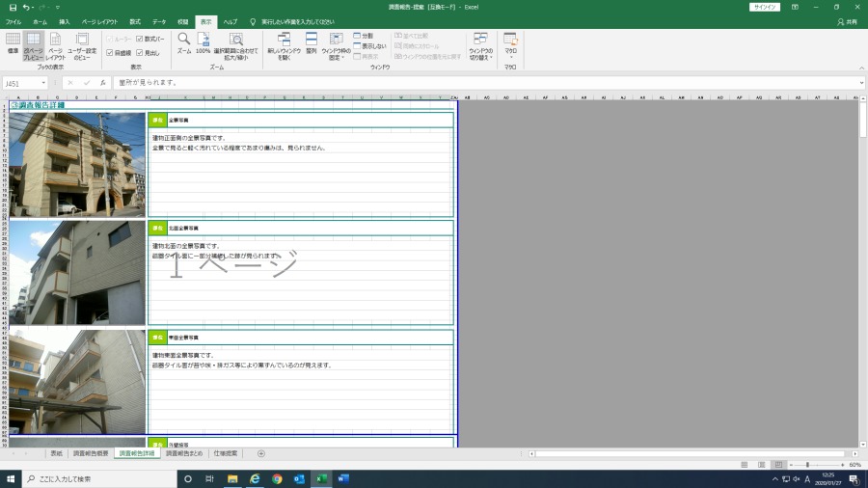Select the north side building photo
The height and width of the screenshot is (488, 868).
tap(77, 273)
